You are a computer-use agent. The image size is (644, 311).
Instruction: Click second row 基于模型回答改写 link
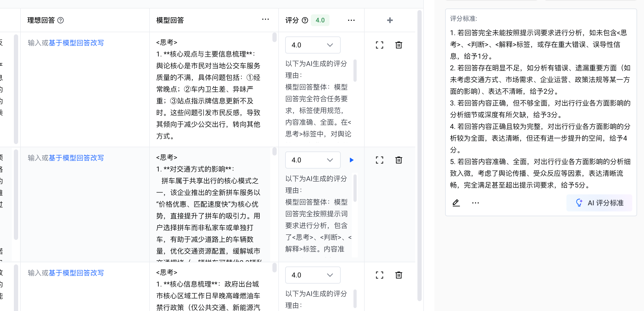pyautogui.click(x=76, y=158)
